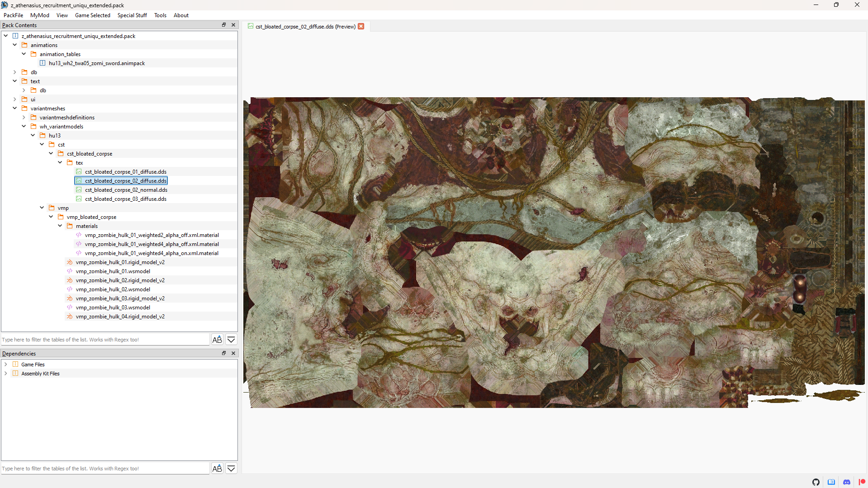Open the Discord icon in status bar

pos(847,482)
